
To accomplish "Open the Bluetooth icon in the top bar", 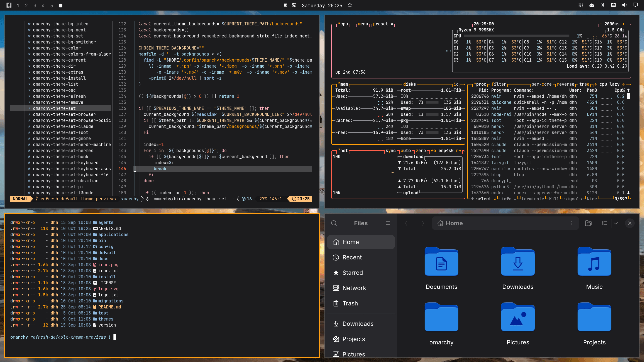I will (x=603, y=5).
